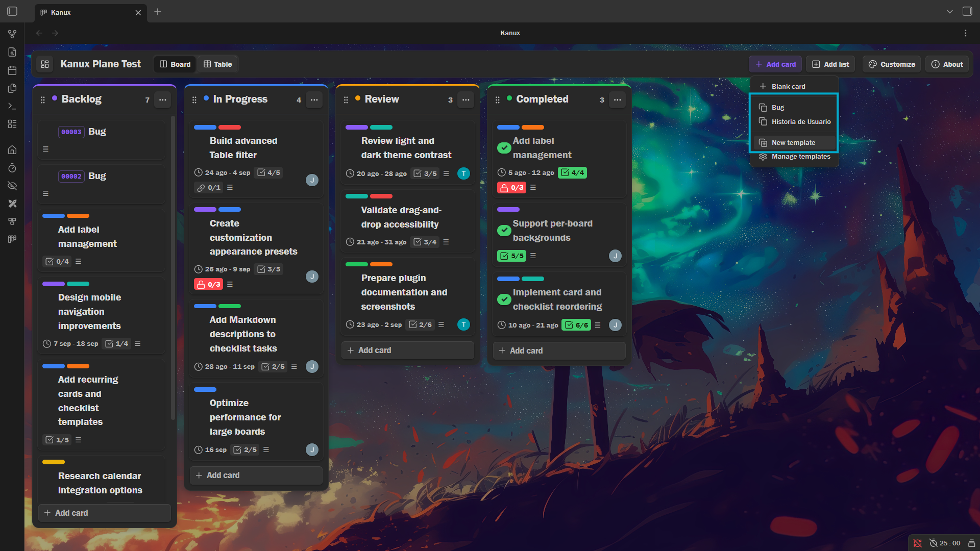Open the Optimize performance for large boards card
980x551 pixels.
click(x=256, y=421)
